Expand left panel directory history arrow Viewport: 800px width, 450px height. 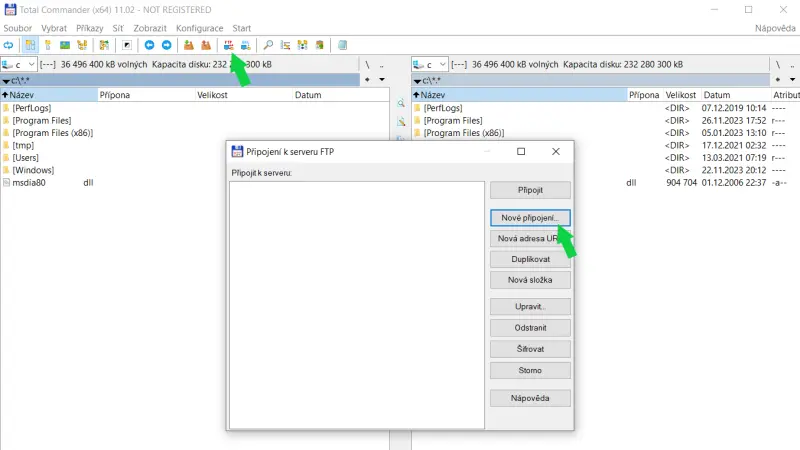pos(382,80)
